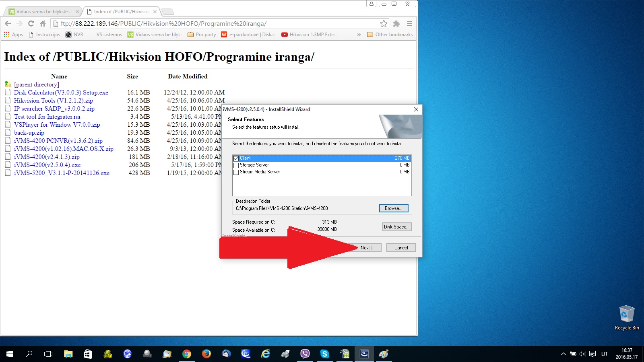The height and width of the screenshot is (362, 644).
Task: Open e-parduotuvė bookmark
Action: pyautogui.click(x=248, y=35)
